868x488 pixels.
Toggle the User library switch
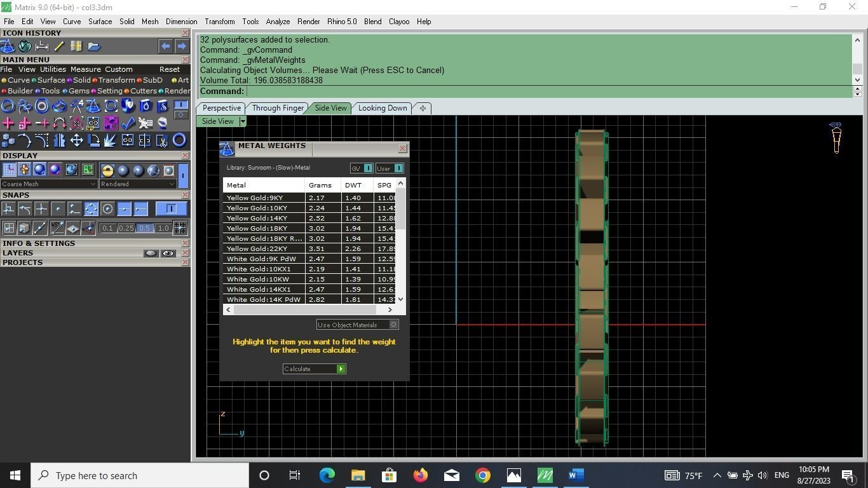(x=398, y=168)
